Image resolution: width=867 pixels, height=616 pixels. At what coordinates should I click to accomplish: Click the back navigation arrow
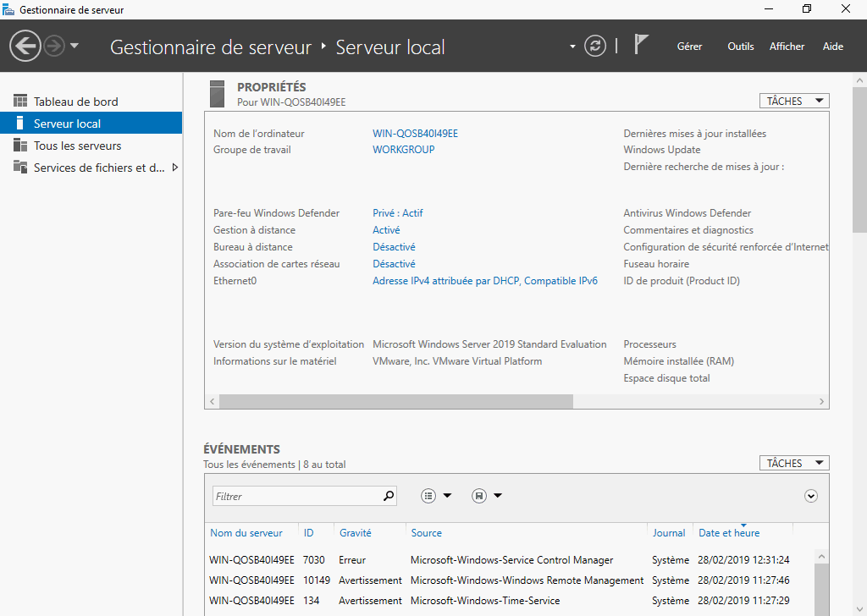pyautogui.click(x=25, y=46)
